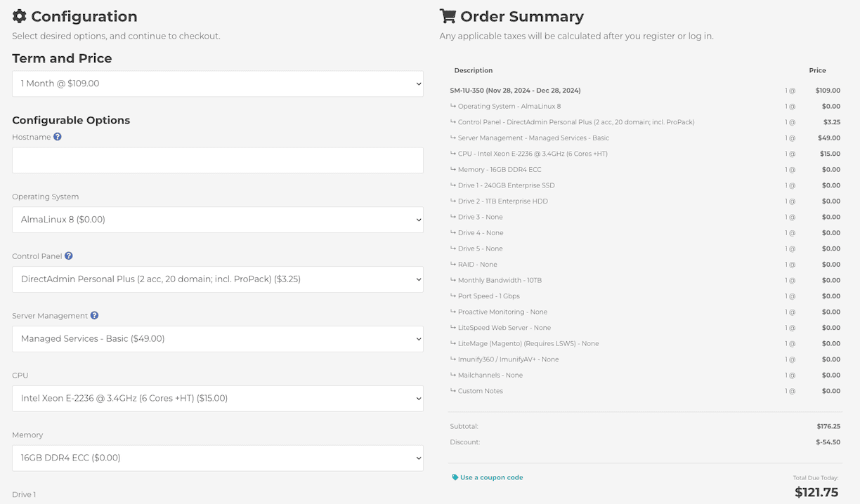Open the Server Management dropdown

point(217,338)
